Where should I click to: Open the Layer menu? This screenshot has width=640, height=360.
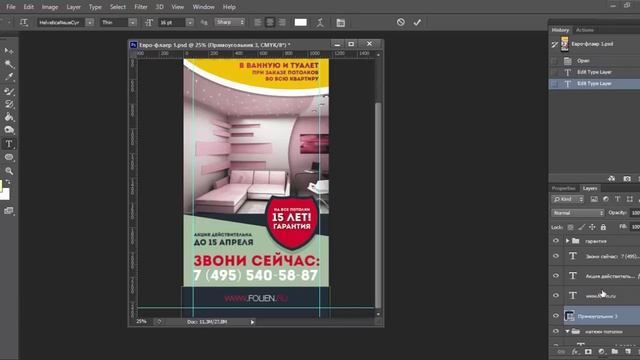[73, 7]
